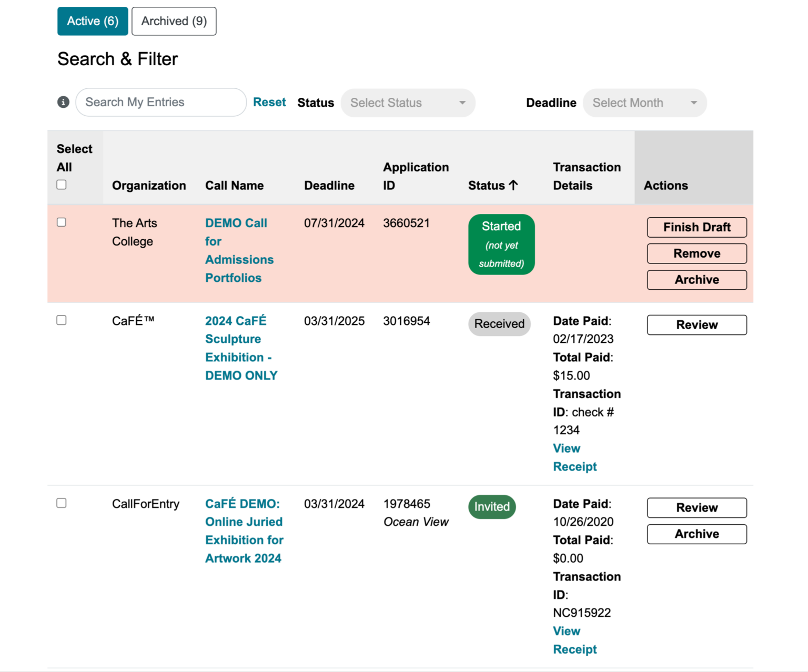
Task: Review the 2024 CaFÉ Sculpture Exhibition entry
Action: coord(696,324)
